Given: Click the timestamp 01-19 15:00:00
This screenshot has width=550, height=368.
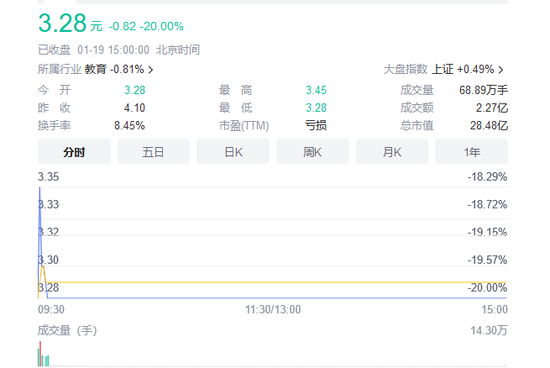Looking at the screenshot, I should coord(113,50).
